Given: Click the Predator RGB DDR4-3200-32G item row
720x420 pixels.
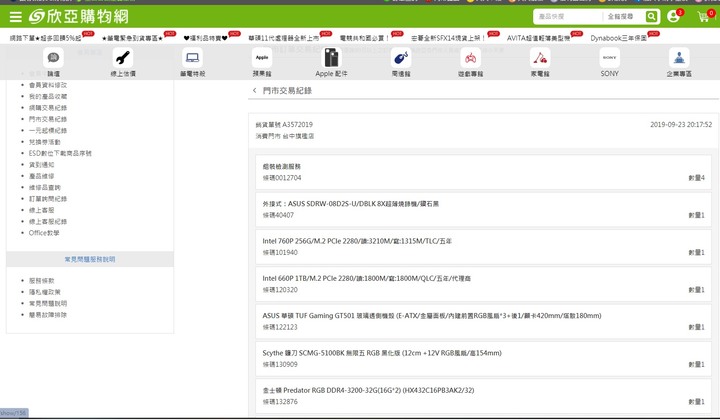Looking at the screenshot, I should click(484, 396).
